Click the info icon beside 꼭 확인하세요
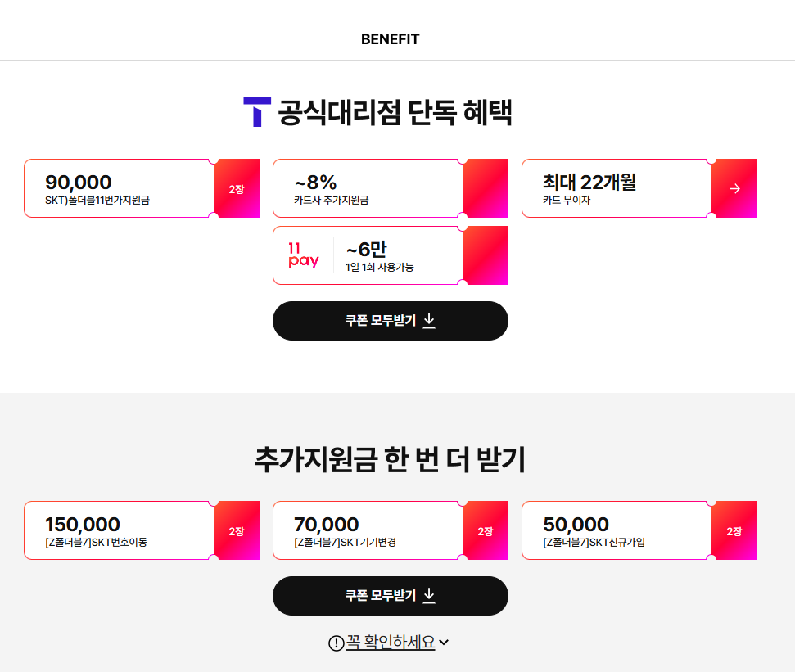 click(x=337, y=643)
